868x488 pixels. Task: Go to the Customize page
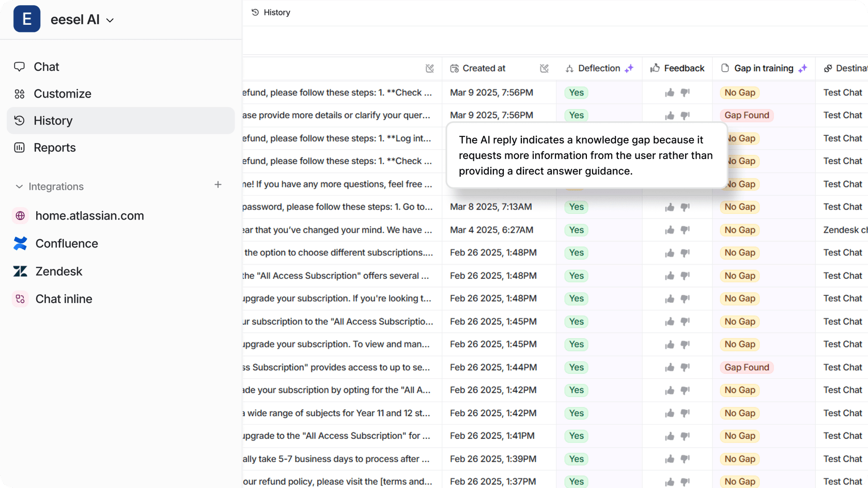(62, 93)
